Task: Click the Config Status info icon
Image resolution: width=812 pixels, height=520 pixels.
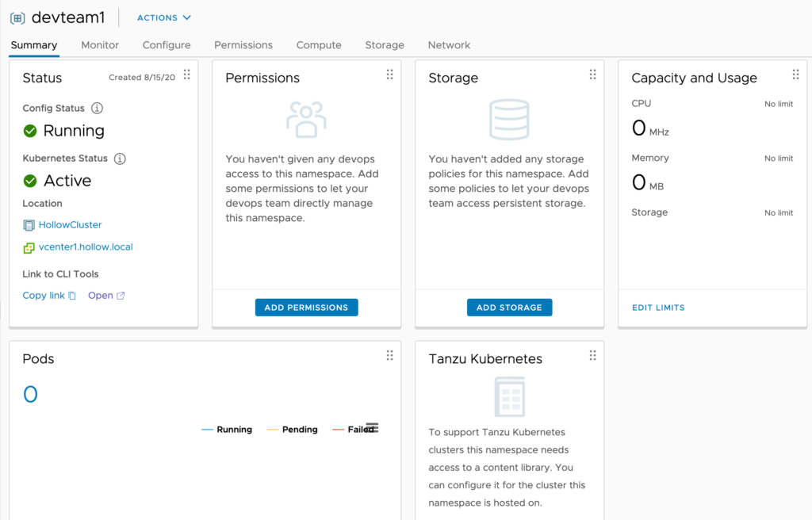Action: (97, 108)
